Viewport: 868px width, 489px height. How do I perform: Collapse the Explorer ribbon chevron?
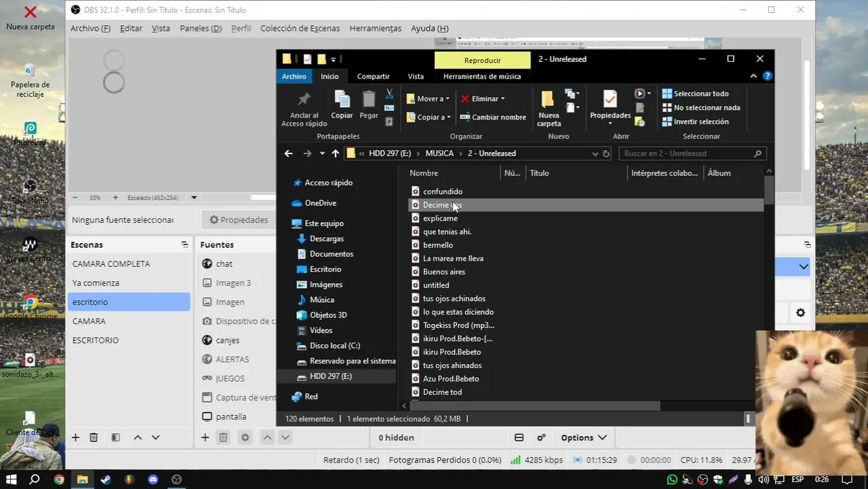coord(753,76)
